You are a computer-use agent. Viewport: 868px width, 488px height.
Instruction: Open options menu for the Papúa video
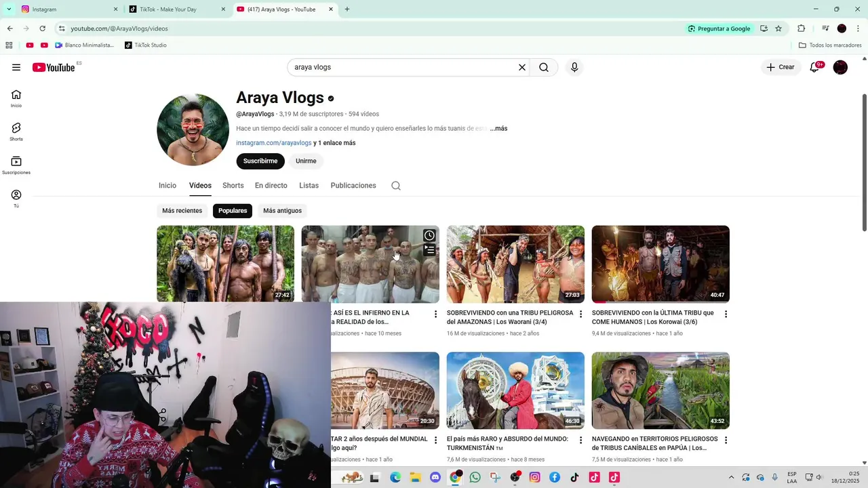pos(726,441)
